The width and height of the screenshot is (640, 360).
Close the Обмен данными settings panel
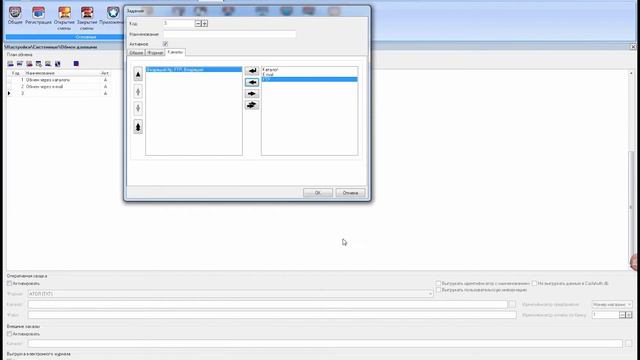pos(633,47)
